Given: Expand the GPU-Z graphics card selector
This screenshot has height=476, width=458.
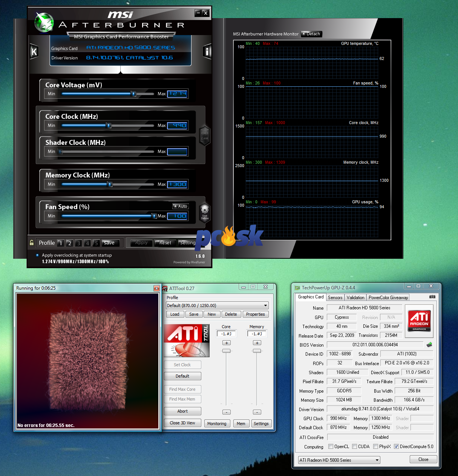Looking at the screenshot, I should pos(339,460).
